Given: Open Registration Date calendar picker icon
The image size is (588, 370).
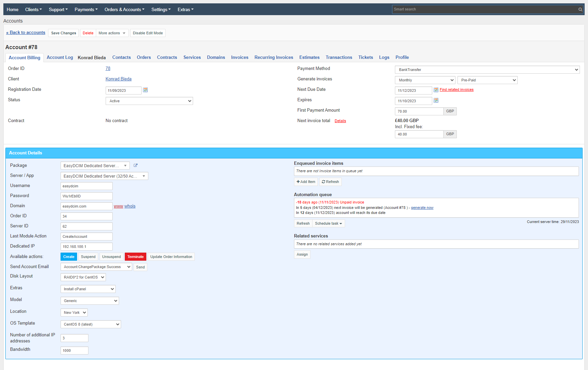Looking at the screenshot, I should (145, 90).
